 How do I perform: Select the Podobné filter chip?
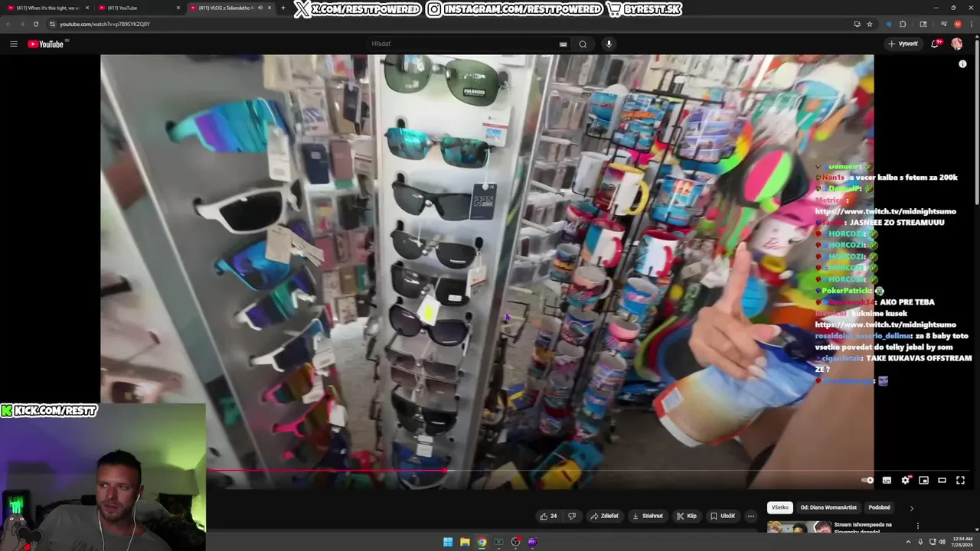point(880,507)
